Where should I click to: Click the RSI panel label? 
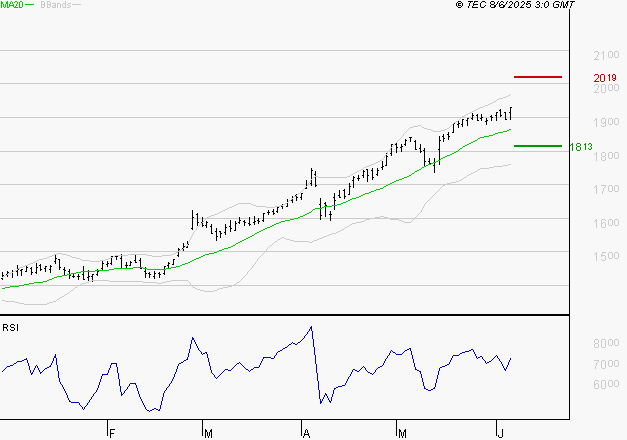click(x=10, y=328)
